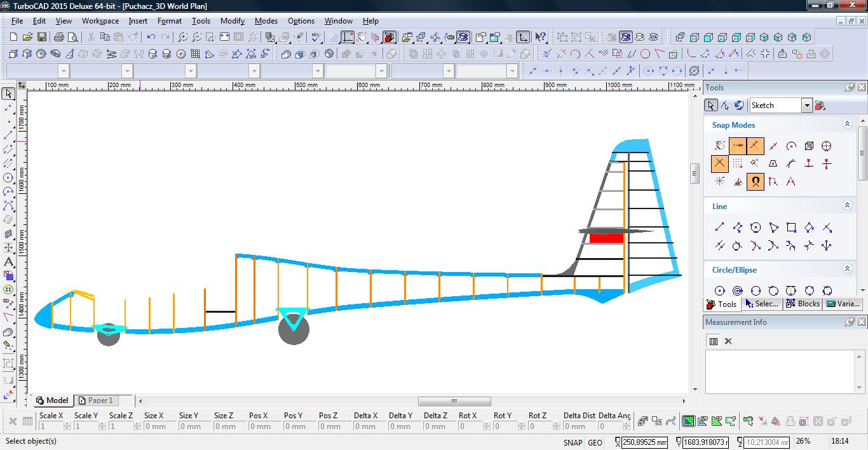Open the Sketch dropdown in Tools panel
868x450 pixels.
tap(806, 106)
